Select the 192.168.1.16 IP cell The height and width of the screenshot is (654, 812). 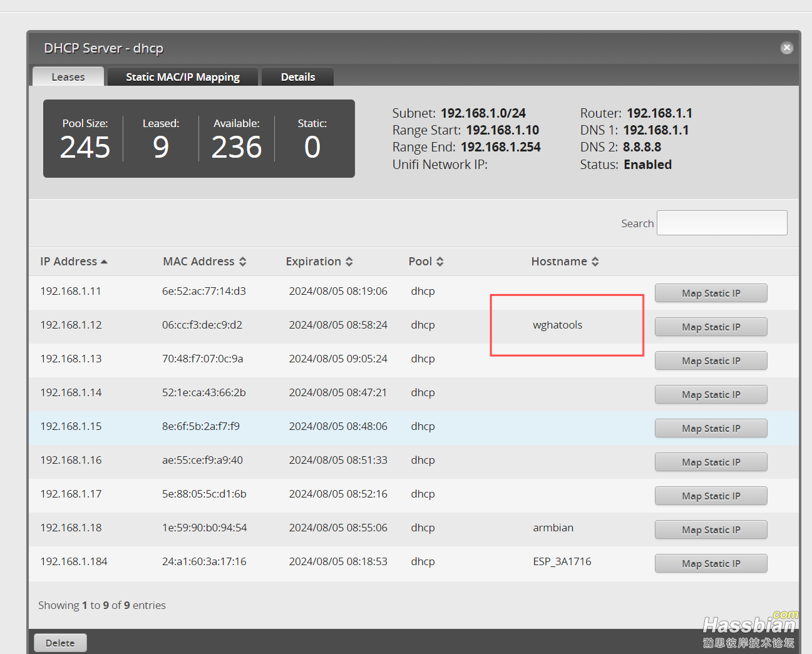point(71,460)
